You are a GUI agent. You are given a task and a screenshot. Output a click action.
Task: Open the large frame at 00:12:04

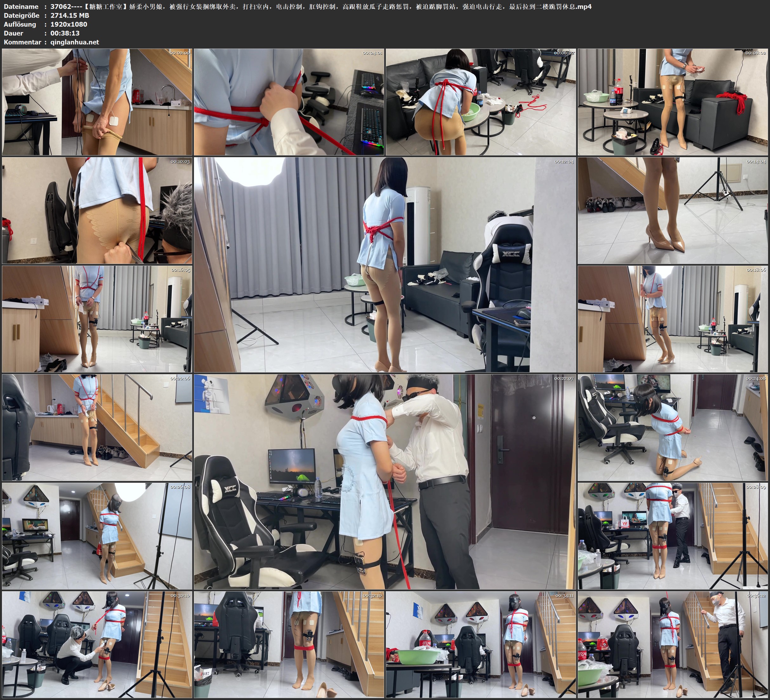tap(385, 265)
